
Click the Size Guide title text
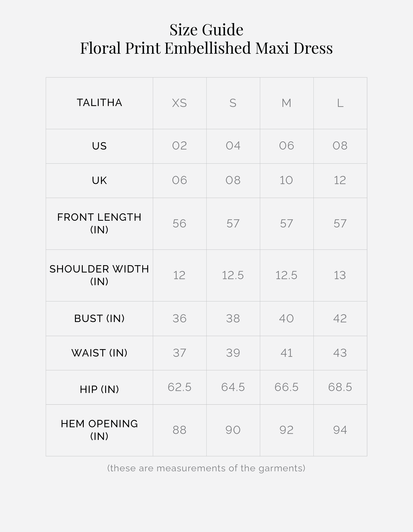tap(206, 30)
